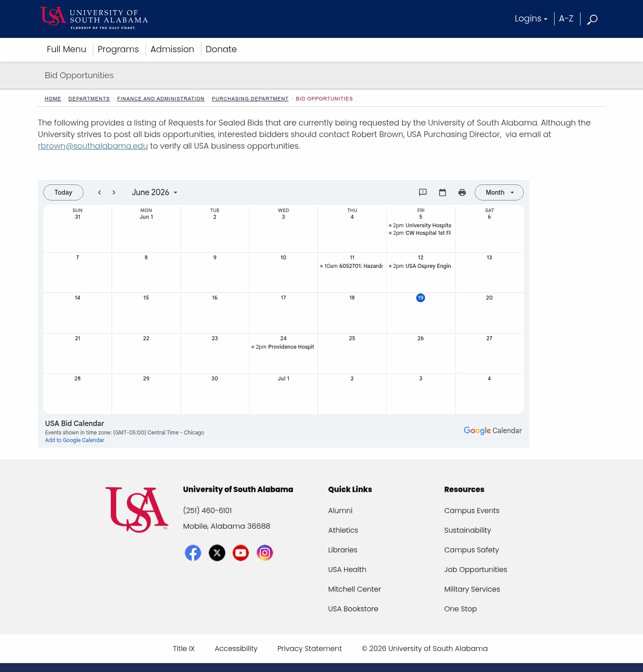Click the Finance and Administration breadcrumb

(x=161, y=99)
